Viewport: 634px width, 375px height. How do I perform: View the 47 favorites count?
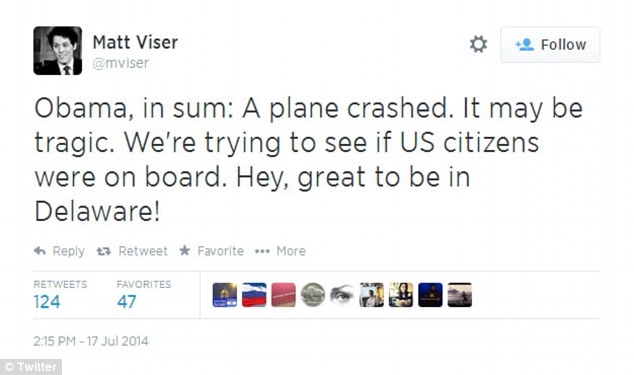tap(127, 302)
